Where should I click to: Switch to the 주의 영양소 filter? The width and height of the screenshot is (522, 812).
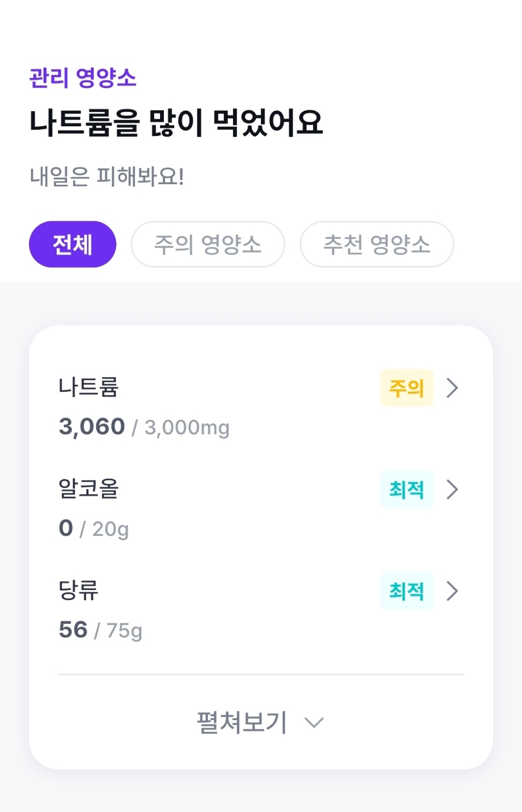tap(208, 245)
